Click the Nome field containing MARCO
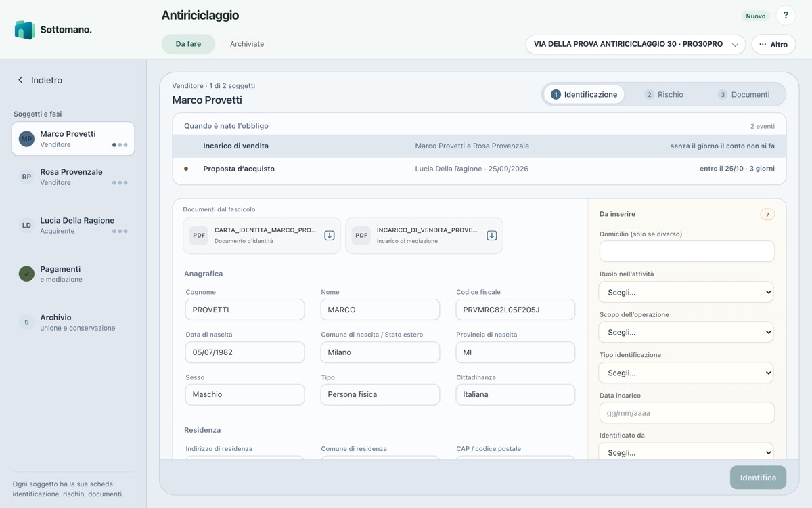This screenshot has width=812, height=508. (380, 310)
